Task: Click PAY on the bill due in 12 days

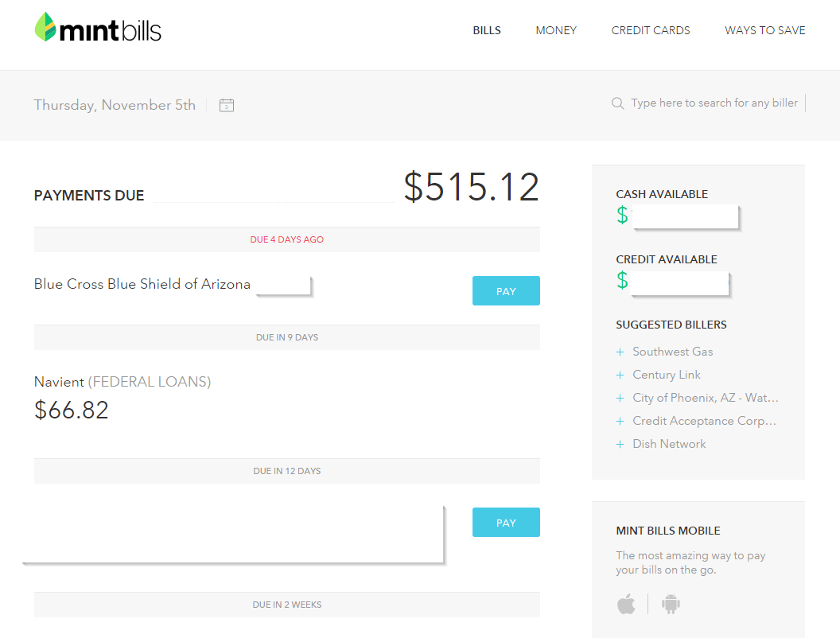Action: 506,522
